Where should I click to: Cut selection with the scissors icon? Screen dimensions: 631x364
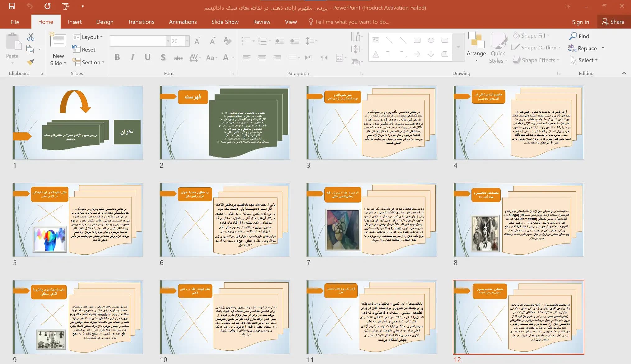pos(30,37)
